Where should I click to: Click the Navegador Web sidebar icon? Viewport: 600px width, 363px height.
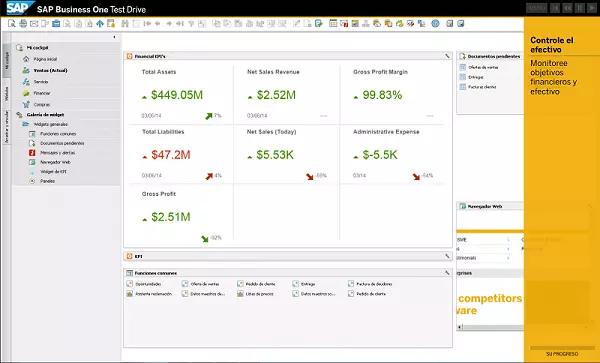(x=33, y=162)
